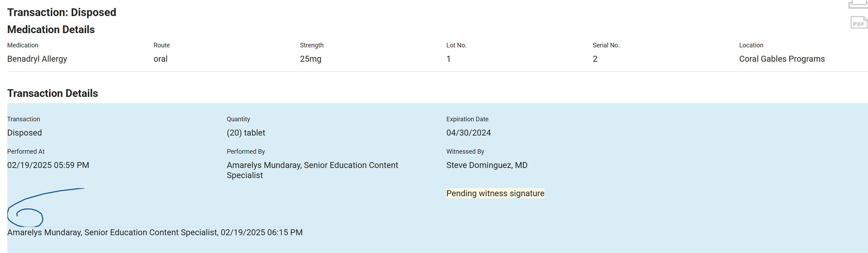Click the 04/30/2024 expiration date

(x=468, y=133)
